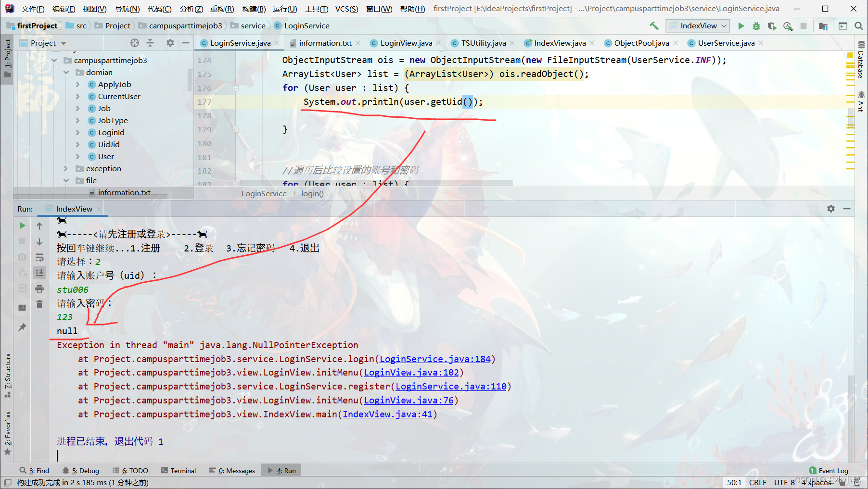Collapse the campusparttimejob3 folder

point(54,60)
